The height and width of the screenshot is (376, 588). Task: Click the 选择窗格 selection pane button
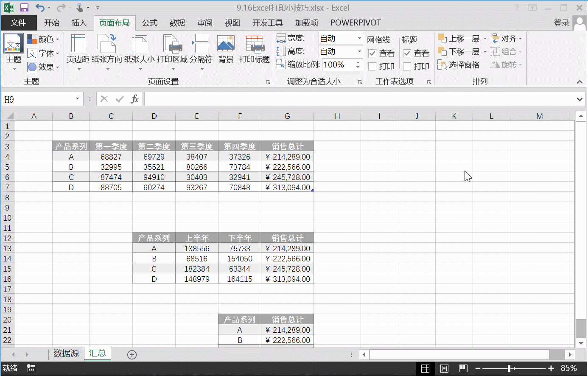[x=459, y=65]
